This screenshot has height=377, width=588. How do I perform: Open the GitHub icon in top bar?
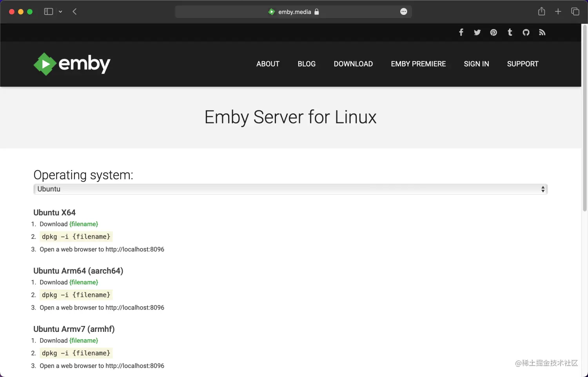pyautogui.click(x=526, y=32)
